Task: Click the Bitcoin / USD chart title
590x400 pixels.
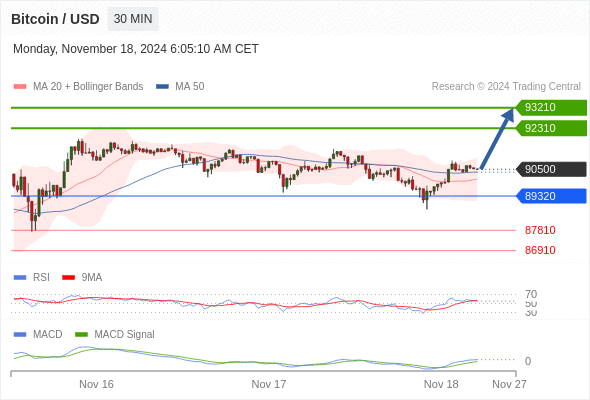Action: pos(55,19)
